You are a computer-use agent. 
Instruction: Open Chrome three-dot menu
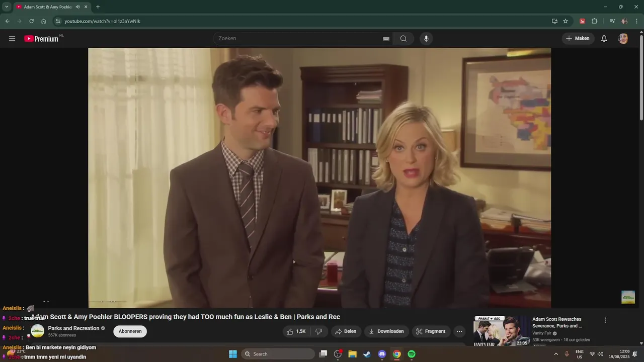click(x=637, y=21)
